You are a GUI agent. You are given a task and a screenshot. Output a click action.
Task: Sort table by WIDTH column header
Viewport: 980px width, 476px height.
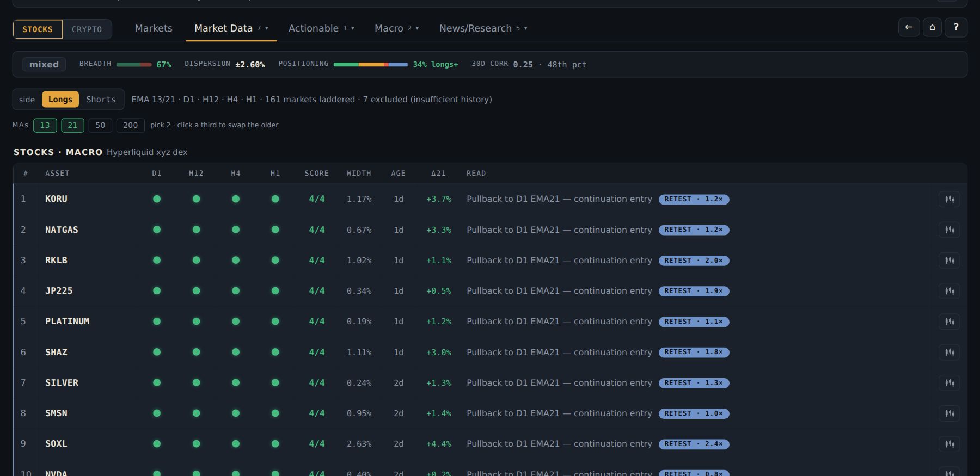pyautogui.click(x=359, y=174)
